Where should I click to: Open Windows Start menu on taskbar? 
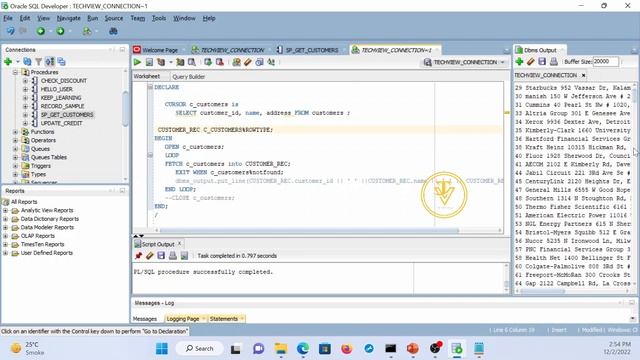coord(162,349)
